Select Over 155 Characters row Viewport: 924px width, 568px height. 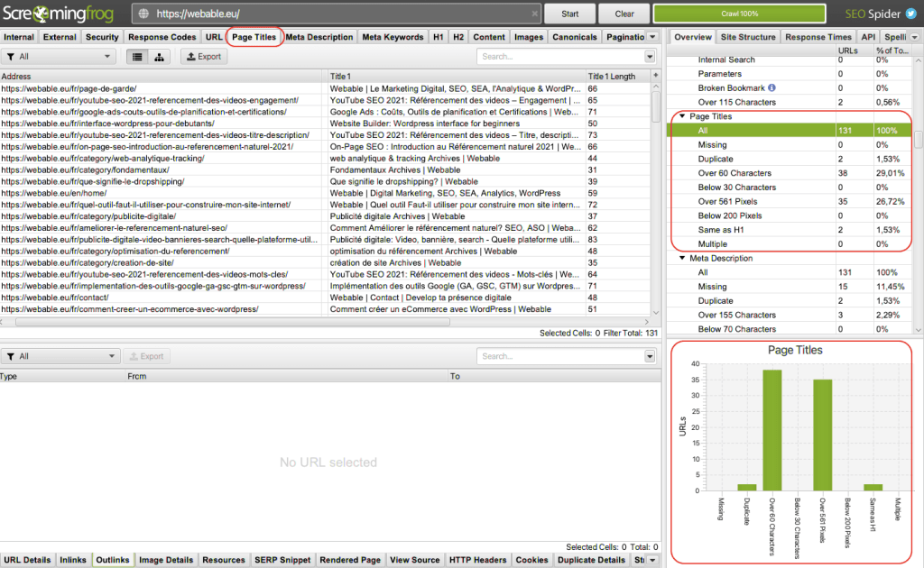[790, 315]
